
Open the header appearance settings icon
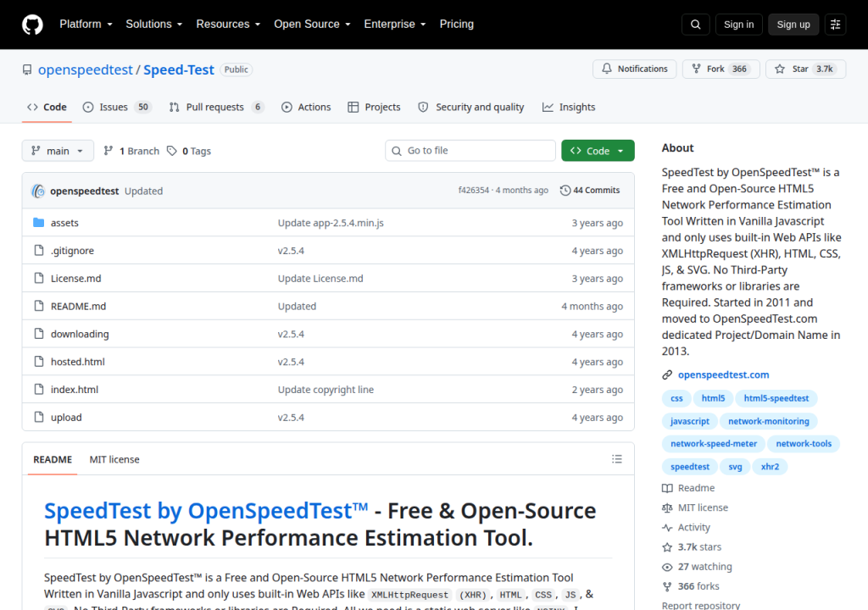click(x=835, y=25)
